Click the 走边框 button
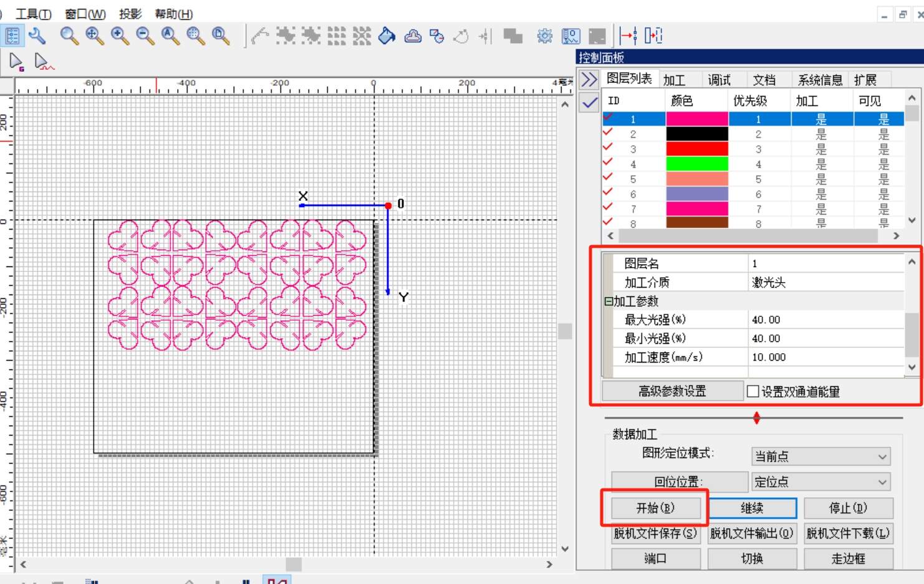The width and height of the screenshot is (924, 584). [x=848, y=558]
